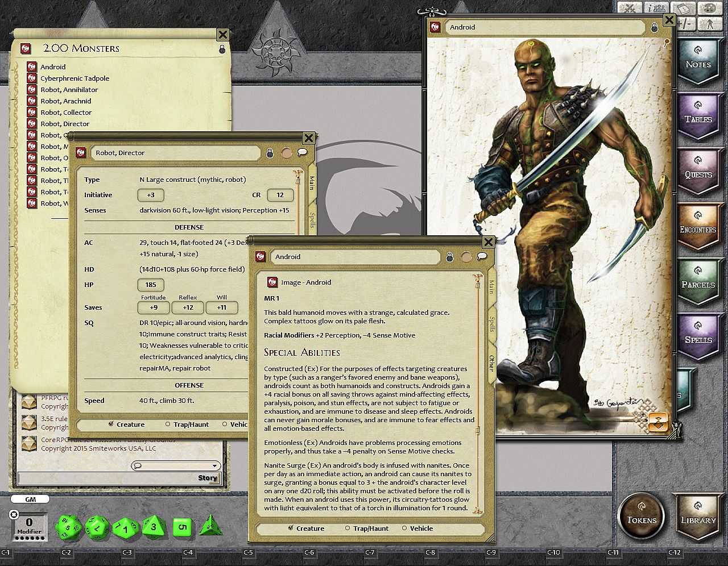
Task: Click link icon in Robot, Director header
Action: [x=81, y=153]
